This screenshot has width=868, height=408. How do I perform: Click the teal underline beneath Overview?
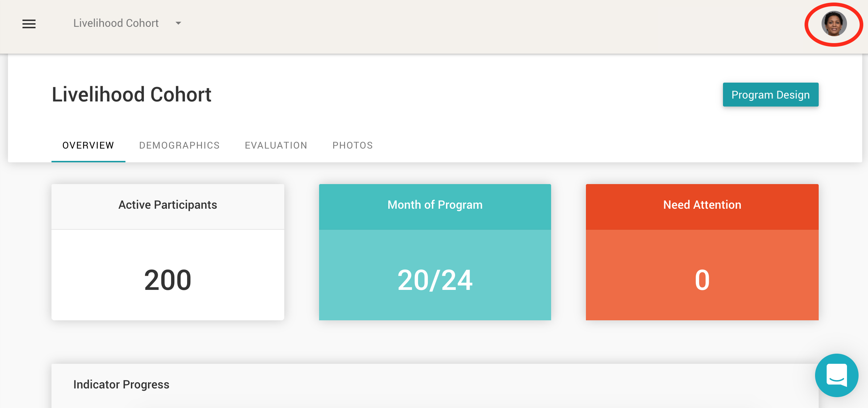point(88,161)
